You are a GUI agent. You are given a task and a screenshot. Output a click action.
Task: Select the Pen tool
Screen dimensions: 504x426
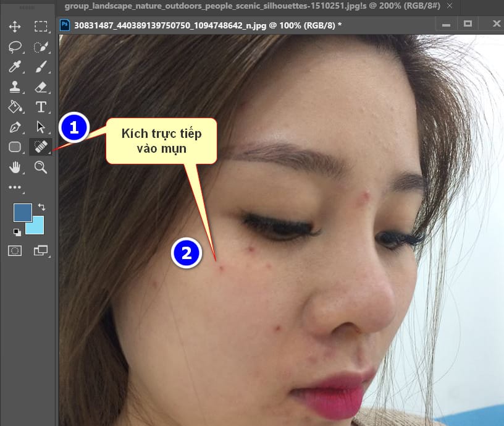15,127
